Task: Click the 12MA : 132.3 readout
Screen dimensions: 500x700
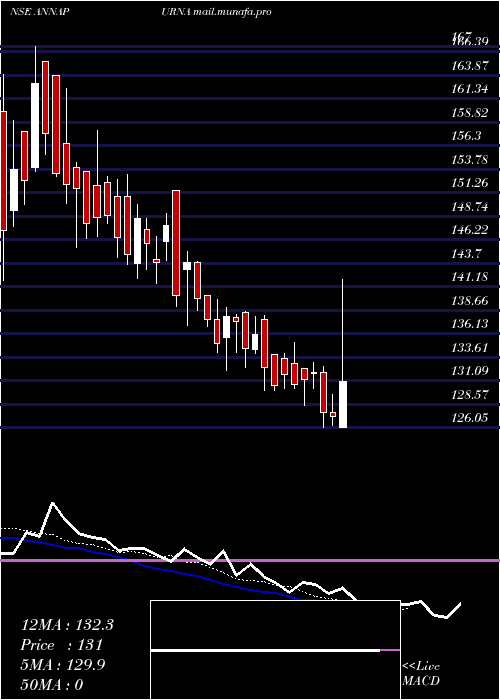Action: point(67,625)
